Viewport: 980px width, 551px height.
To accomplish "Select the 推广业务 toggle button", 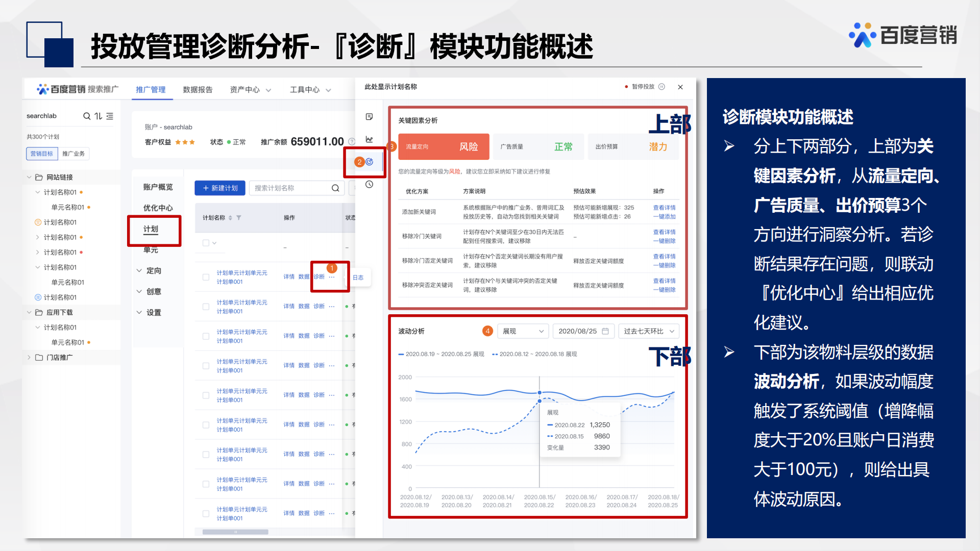I will 73,154.
